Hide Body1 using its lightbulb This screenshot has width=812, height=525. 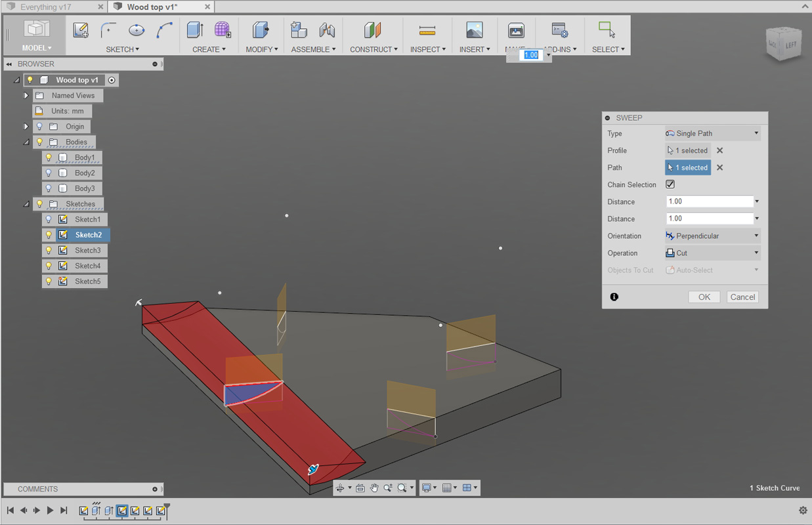coord(49,157)
